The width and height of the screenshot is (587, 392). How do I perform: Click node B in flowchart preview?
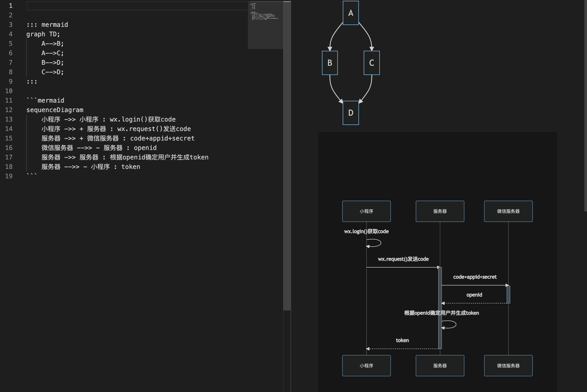tap(330, 63)
